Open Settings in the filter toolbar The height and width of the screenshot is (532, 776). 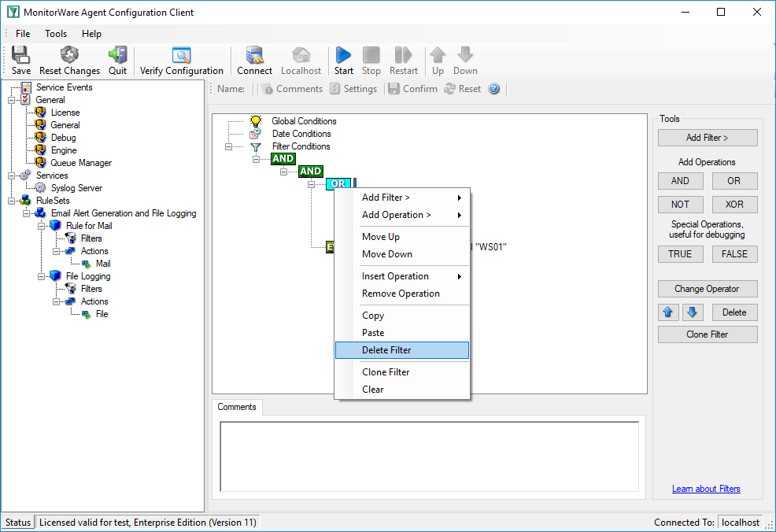(353, 89)
